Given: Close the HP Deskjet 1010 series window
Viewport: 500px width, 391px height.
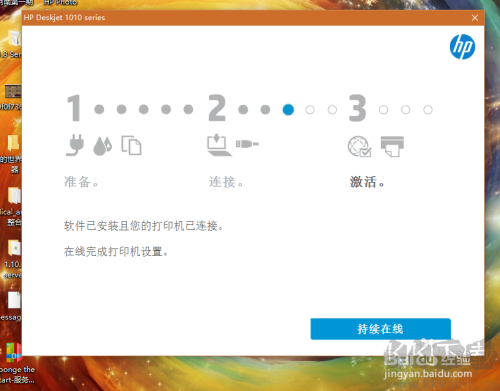Looking at the screenshot, I should click(x=475, y=18).
